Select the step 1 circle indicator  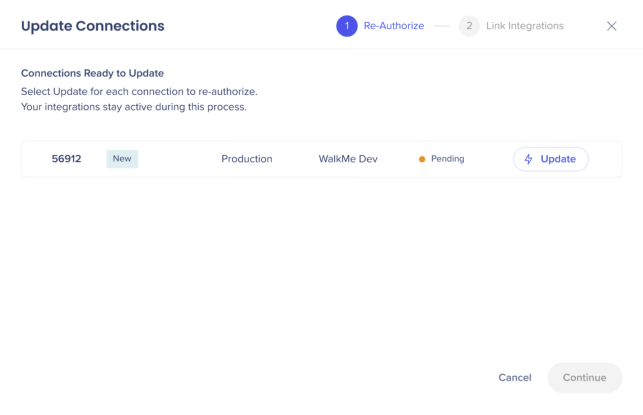(x=347, y=26)
